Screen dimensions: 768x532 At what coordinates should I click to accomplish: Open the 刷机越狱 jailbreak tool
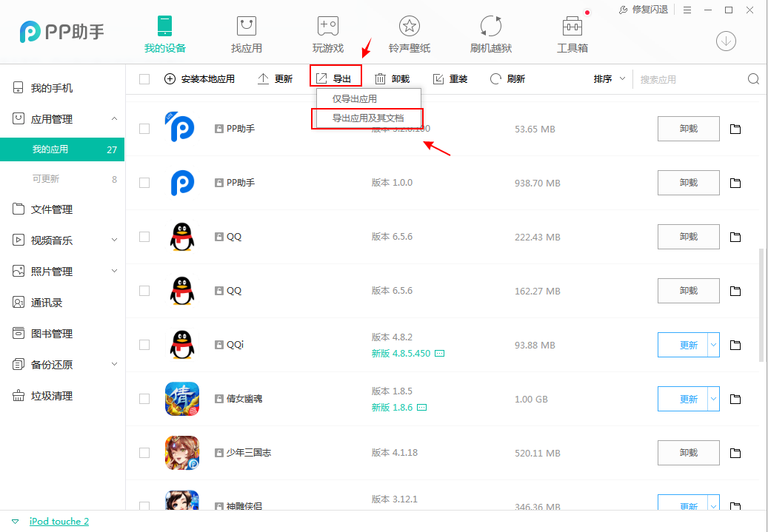pos(490,33)
